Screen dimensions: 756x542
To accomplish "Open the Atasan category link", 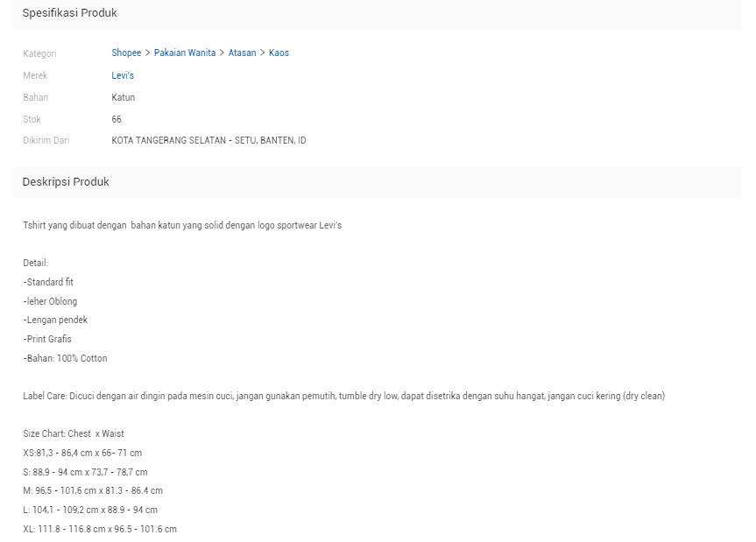I will (242, 53).
